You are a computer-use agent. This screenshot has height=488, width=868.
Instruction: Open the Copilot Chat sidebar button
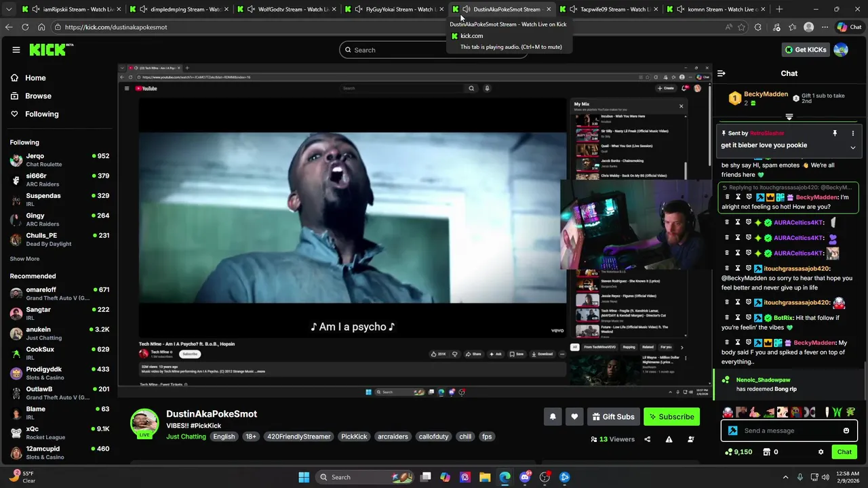(849, 27)
